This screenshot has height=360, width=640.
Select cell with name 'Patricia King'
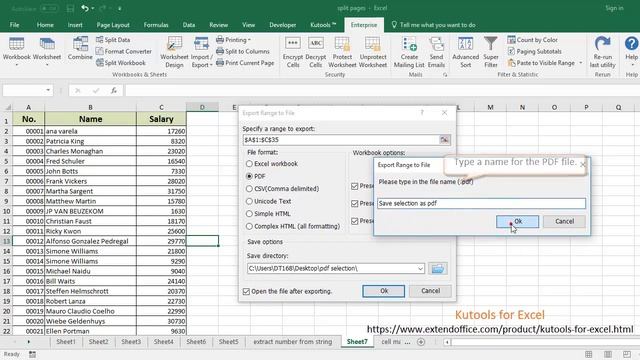90,141
